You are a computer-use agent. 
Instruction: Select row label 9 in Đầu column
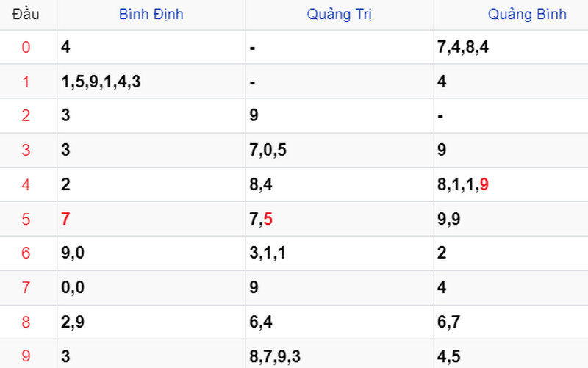click(26, 356)
